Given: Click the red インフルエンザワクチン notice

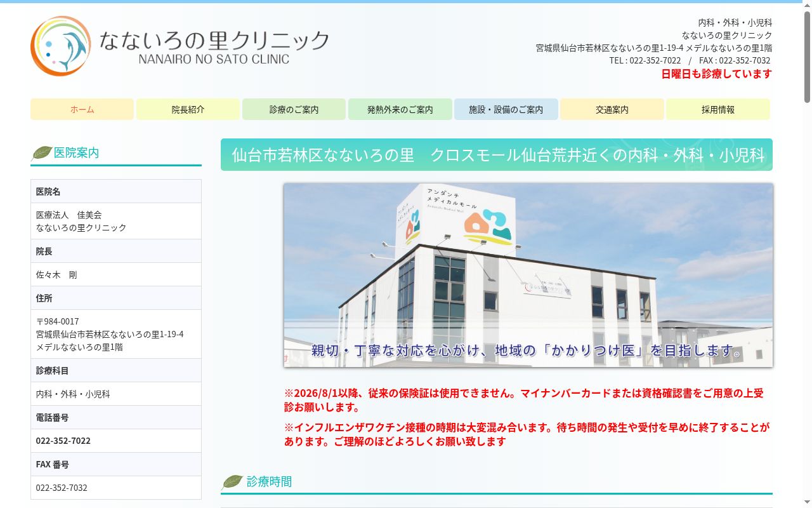Looking at the screenshot, I should (527, 434).
